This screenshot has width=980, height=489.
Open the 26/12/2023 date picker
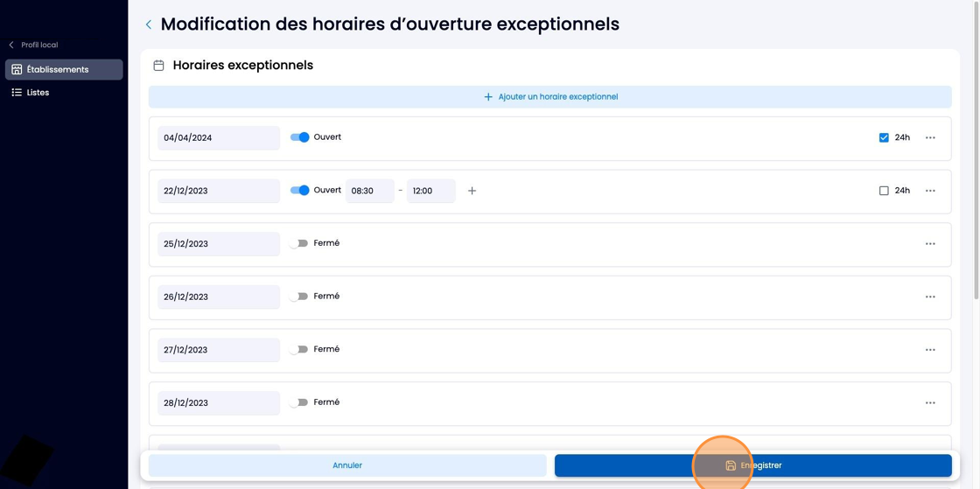(x=219, y=297)
